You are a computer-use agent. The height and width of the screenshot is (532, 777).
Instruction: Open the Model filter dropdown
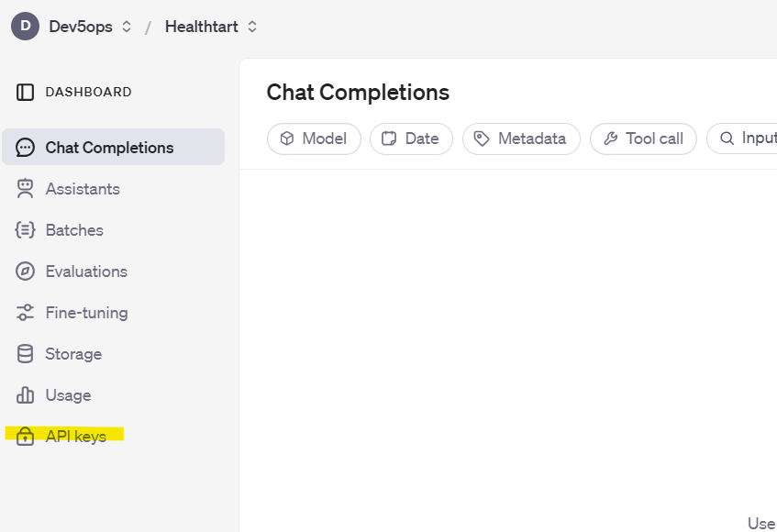pos(314,139)
